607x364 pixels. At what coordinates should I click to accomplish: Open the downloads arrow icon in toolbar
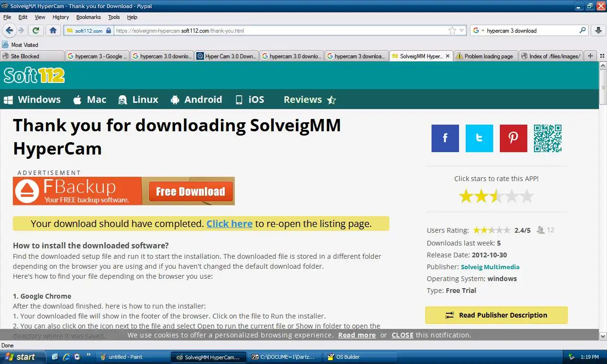(x=598, y=30)
